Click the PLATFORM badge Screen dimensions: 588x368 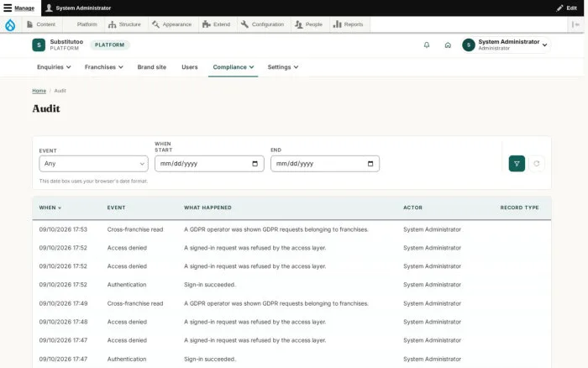(109, 45)
